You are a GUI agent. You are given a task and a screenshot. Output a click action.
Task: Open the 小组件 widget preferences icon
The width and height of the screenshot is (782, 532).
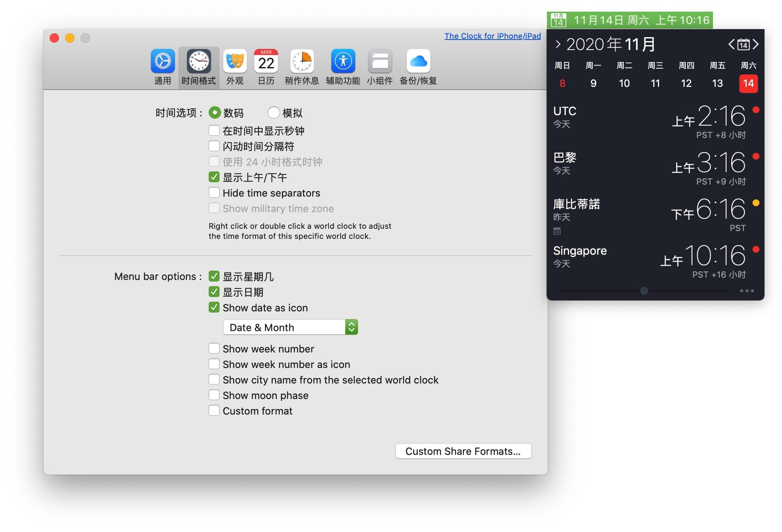(x=380, y=61)
